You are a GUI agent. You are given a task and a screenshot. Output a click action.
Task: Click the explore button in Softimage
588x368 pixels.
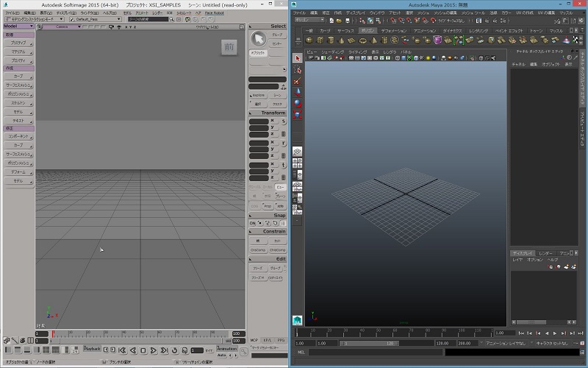click(x=258, y=96)
